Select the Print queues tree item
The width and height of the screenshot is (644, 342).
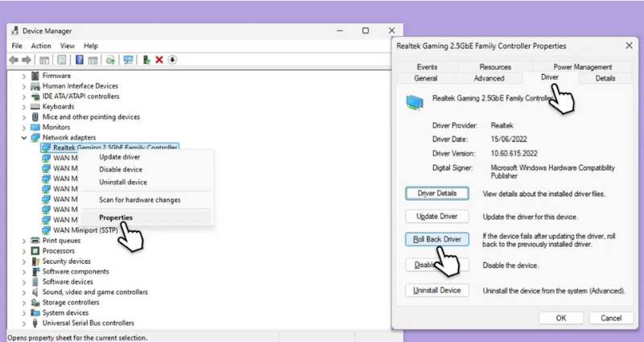pyautogui.click(x=61, y=241)
